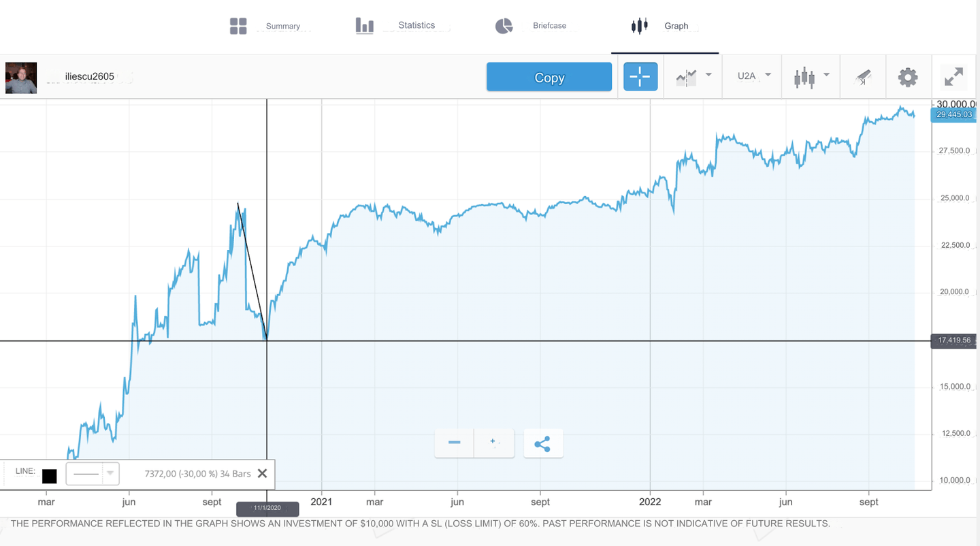Close the line drawing toolbar

tap(262, 473)
